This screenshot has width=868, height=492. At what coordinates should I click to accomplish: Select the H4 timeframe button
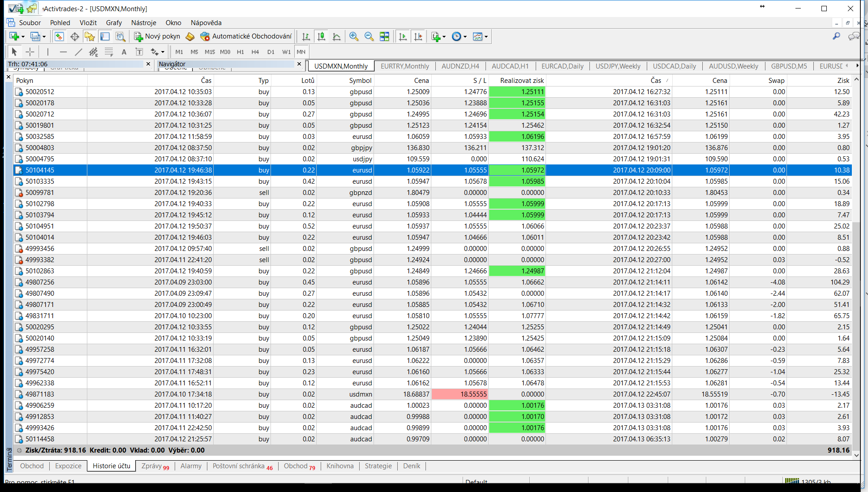255,52
